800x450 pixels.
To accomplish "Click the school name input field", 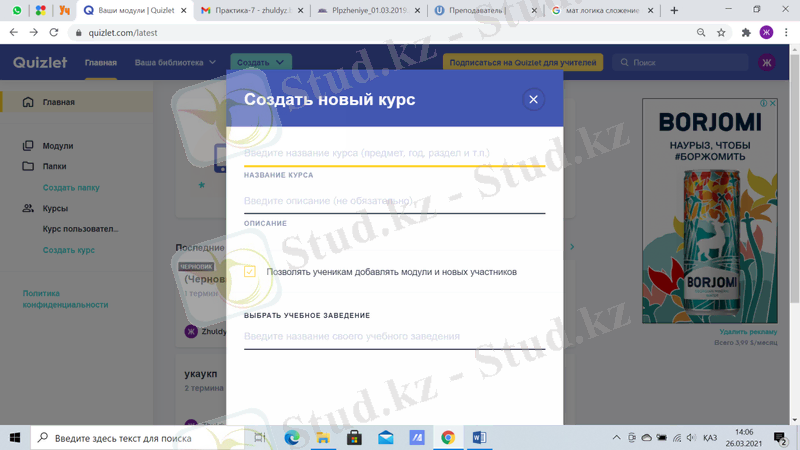I will point(394,336).
